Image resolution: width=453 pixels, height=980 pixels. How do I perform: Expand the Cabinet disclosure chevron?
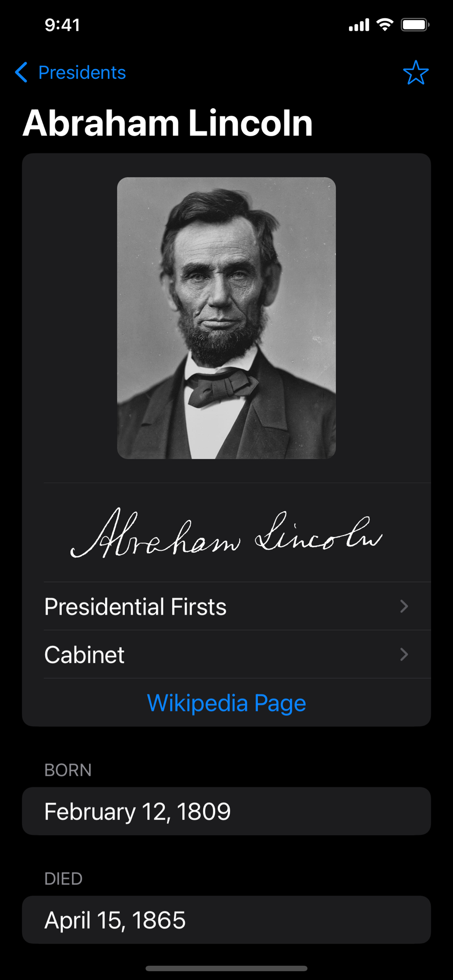(x=404, y=654)
